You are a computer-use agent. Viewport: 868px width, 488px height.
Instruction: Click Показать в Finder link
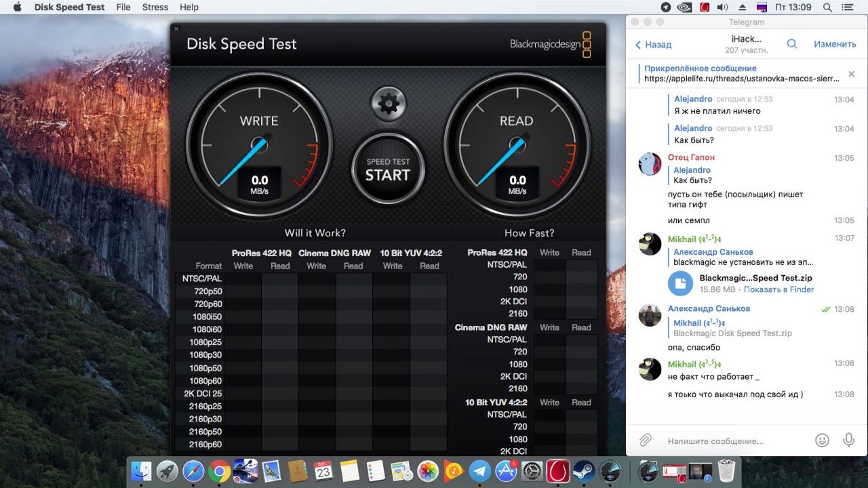(x=779, y=289)
